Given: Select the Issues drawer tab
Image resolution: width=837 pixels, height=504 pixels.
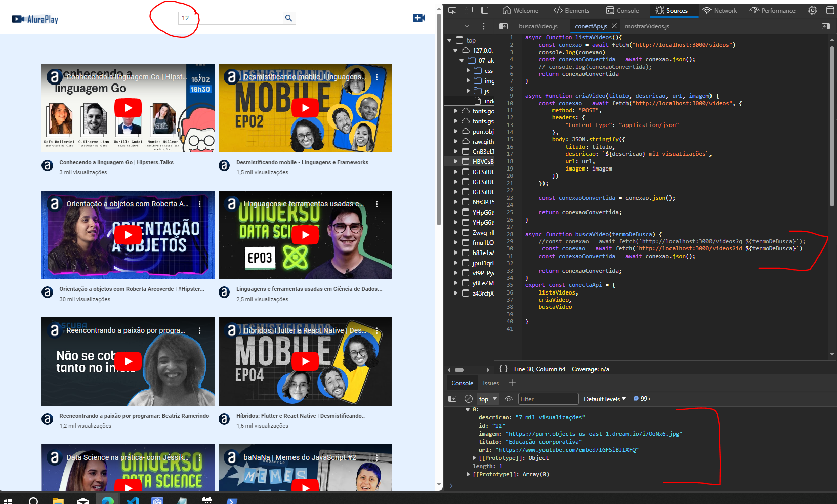Looking at the screenshot, I should pyautogui.click(x=491, y=383).
